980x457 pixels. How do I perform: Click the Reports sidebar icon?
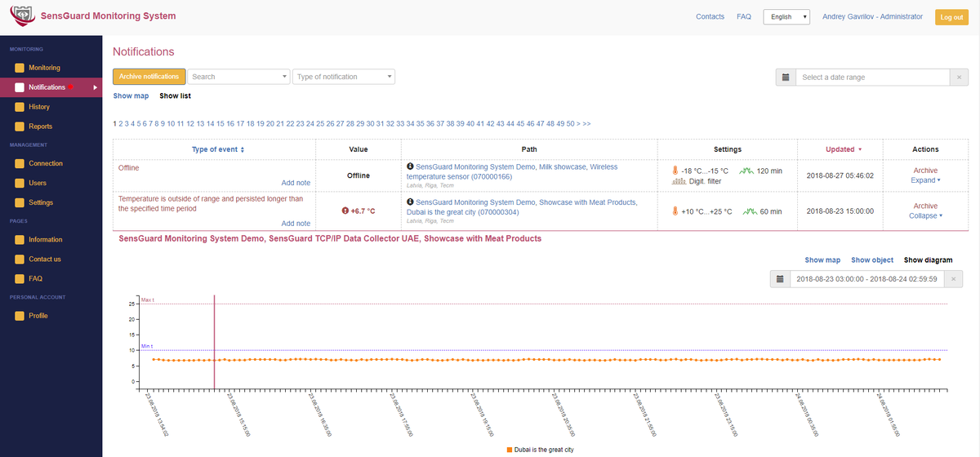[20, 126]
